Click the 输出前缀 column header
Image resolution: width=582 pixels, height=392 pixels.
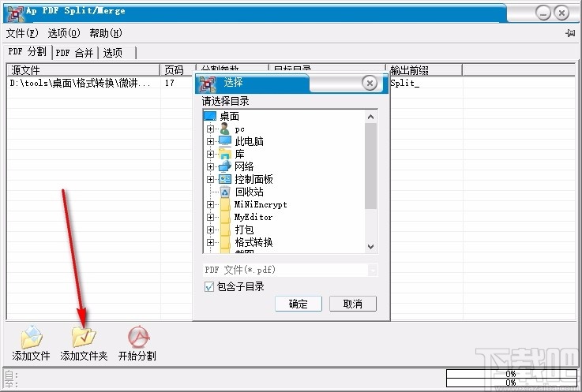(424, 69)
